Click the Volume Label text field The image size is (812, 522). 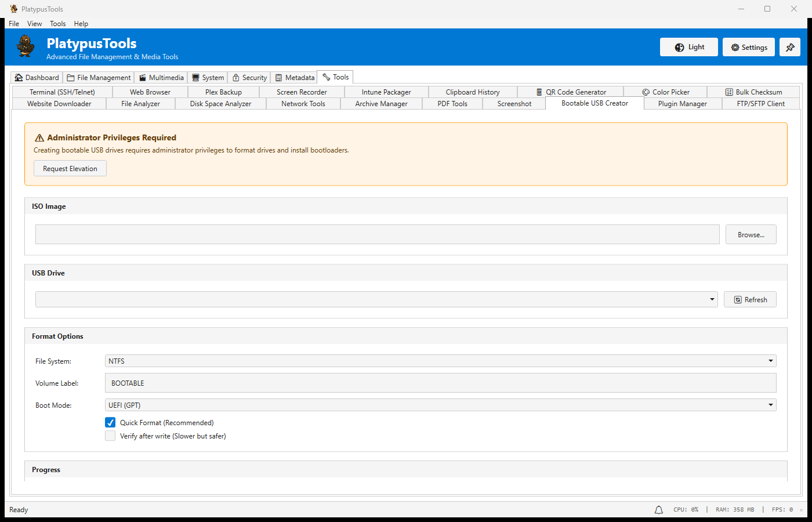click(440, 383)
